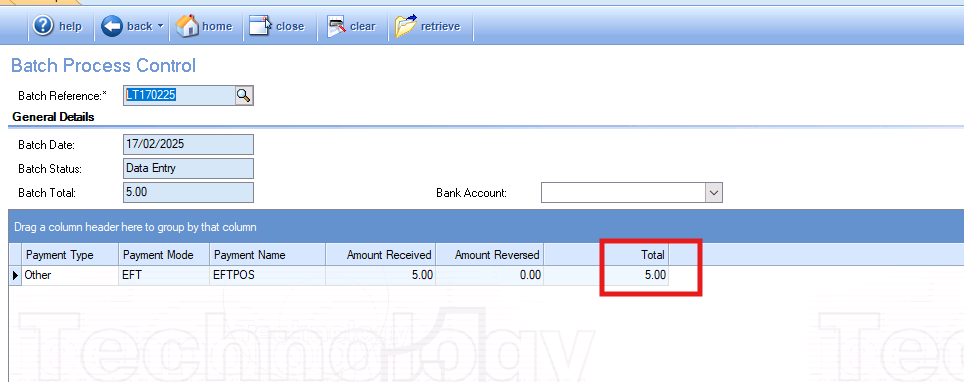
Task: Click the retrieve folder icon
Action: [x=406, y=26]
